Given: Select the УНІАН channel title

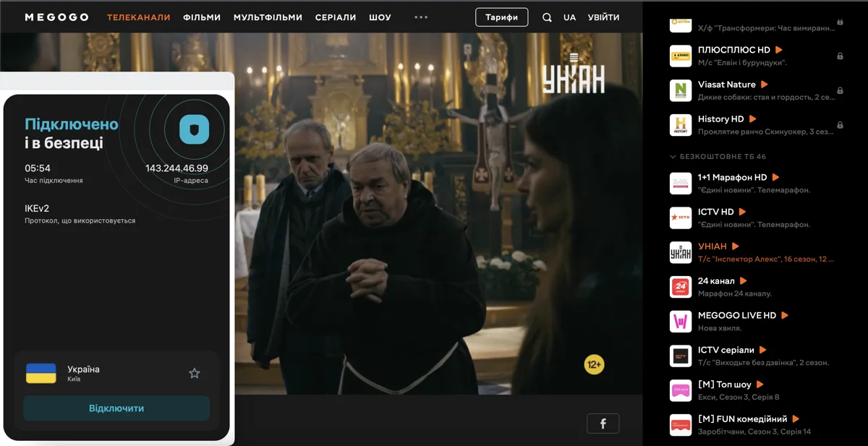Looking at the screenshot, I should [x=712, y=246].
